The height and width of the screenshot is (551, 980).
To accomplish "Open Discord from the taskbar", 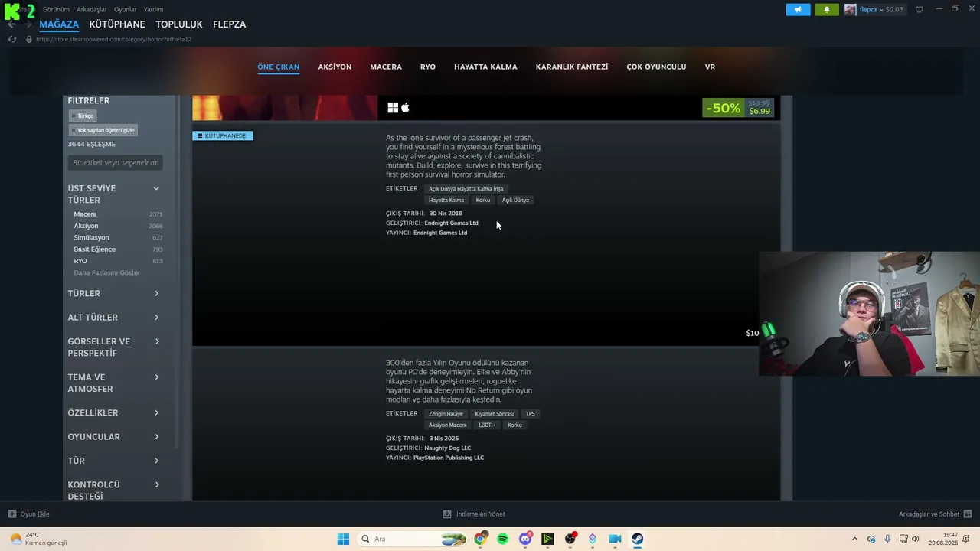I will (x=525, y=539).
